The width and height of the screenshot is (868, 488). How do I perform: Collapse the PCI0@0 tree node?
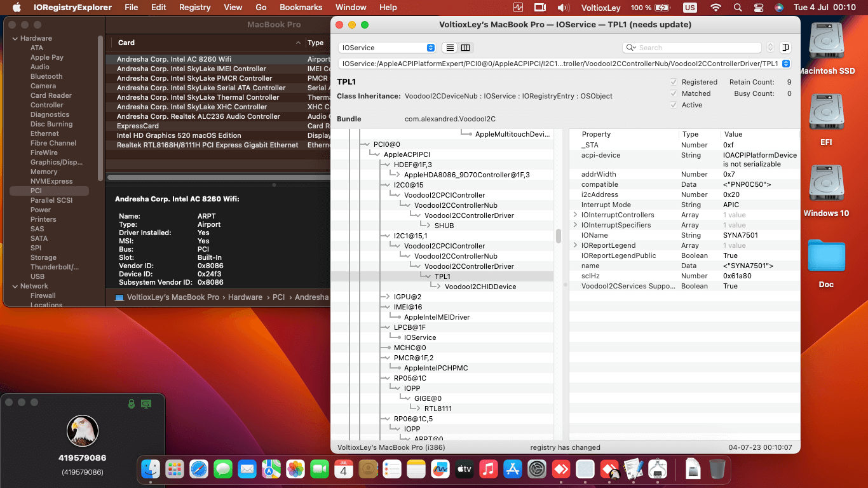pyautogui.click(x=367, y=144)
